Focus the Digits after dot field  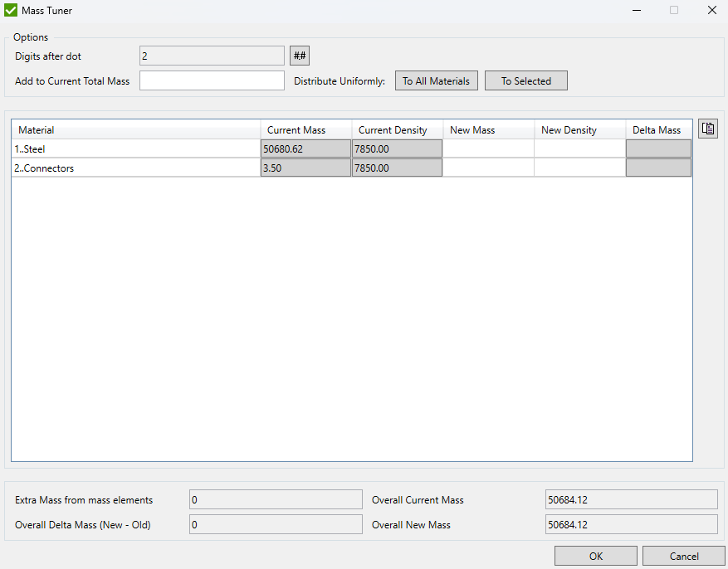tap(212, 56)
